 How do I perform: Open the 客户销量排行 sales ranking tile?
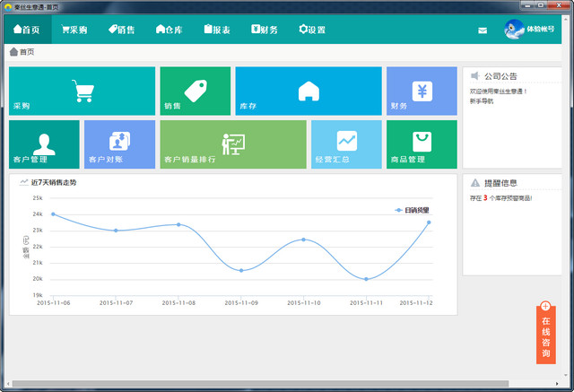click(x=233, y=144)
